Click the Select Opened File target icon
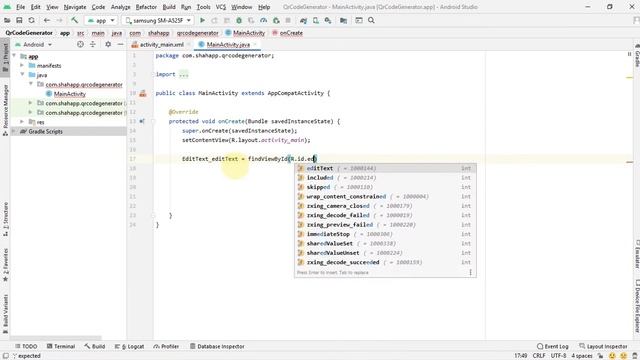 (80, 44)
